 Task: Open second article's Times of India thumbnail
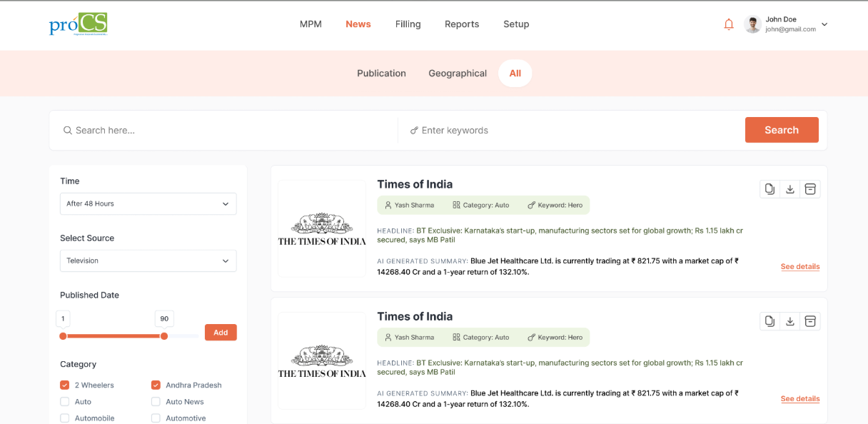tap(322, 360)
